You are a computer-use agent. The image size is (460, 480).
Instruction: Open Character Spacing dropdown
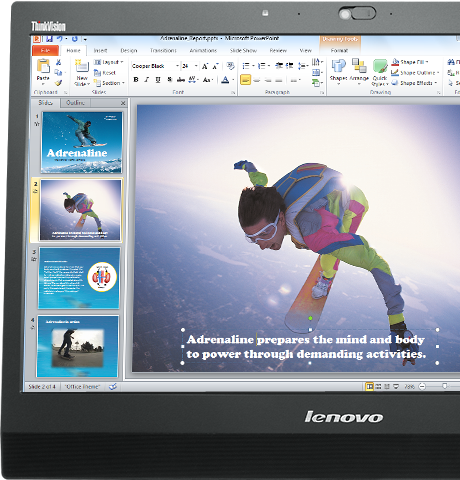[194, 80]
